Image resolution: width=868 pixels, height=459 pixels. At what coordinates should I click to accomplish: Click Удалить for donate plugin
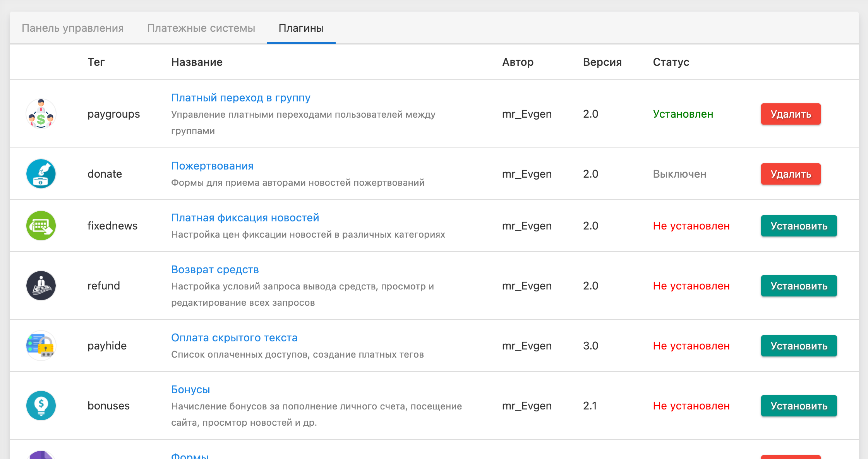click(791, 174)
